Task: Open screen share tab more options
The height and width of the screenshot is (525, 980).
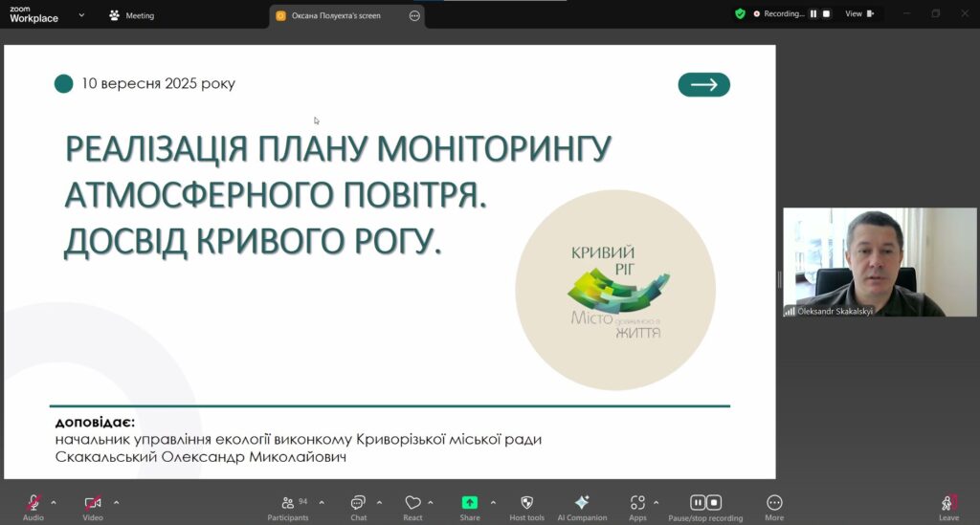Action: (414, 15)
